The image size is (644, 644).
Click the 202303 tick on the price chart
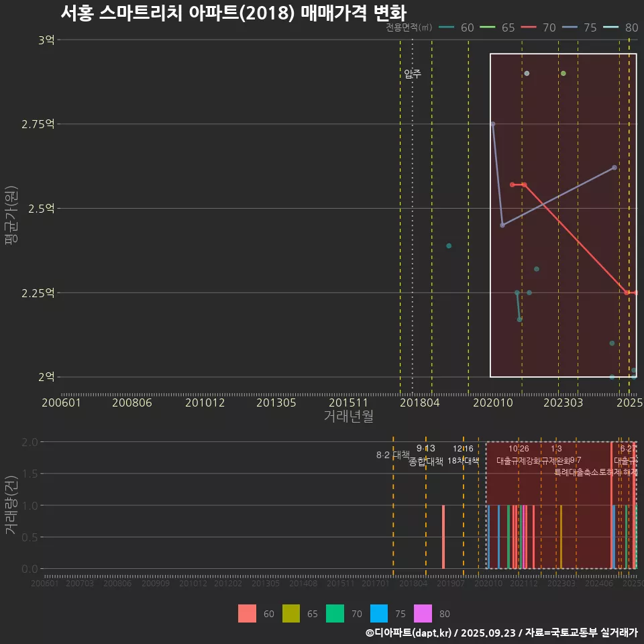(563, 402)
